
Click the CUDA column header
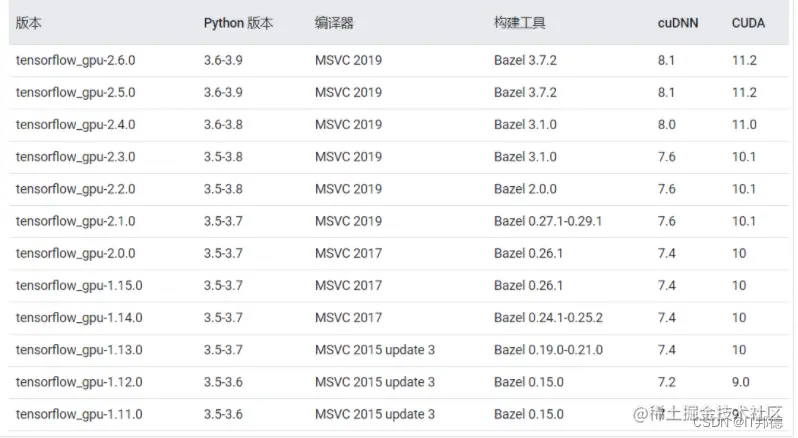tap(748, 23)
